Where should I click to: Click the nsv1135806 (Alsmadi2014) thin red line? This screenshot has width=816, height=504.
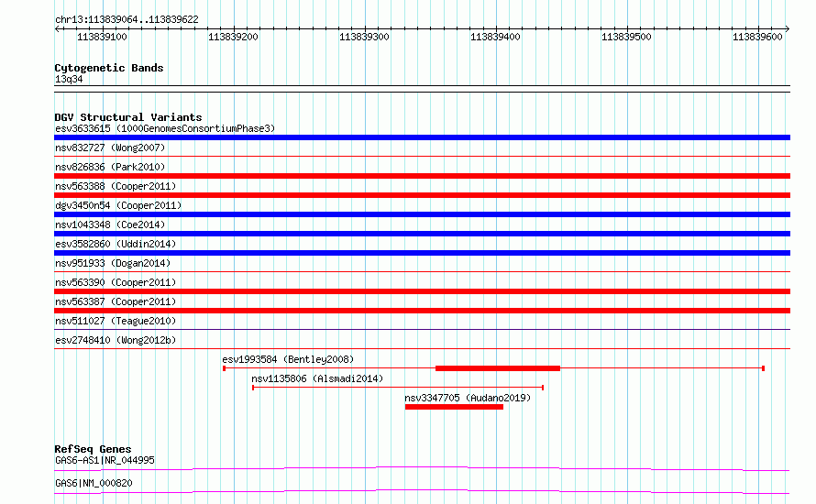pos(398,388)
